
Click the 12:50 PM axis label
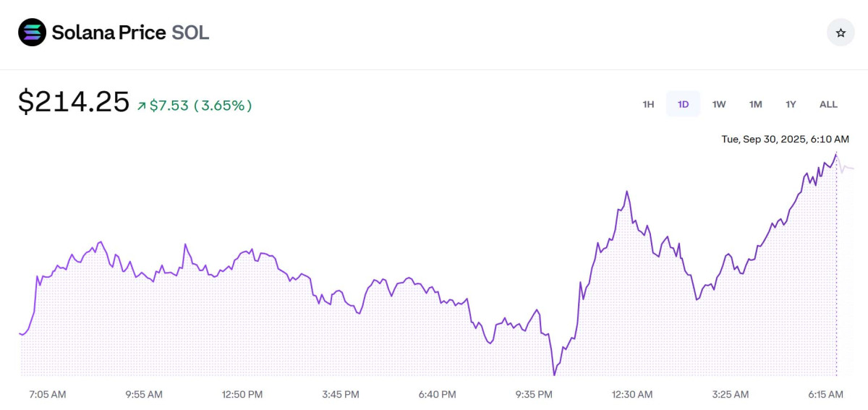click(242, 394)
